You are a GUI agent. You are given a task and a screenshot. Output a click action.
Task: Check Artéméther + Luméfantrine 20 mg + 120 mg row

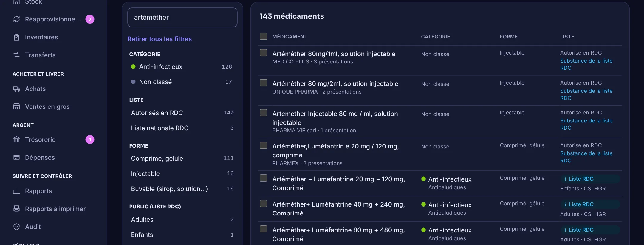pyautogui.click(x=263, y=178)
